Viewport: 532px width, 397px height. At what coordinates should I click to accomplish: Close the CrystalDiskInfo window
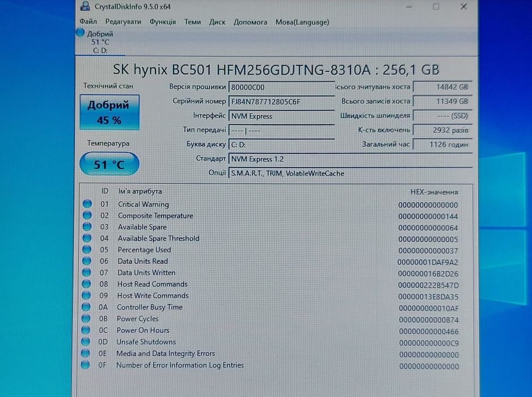coord(463,6)
